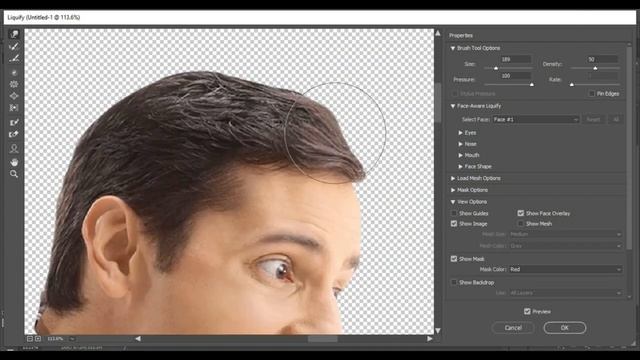640x360 pixels.
Task: Click the canvas scroll right arrow
Action: pos(429,339)
